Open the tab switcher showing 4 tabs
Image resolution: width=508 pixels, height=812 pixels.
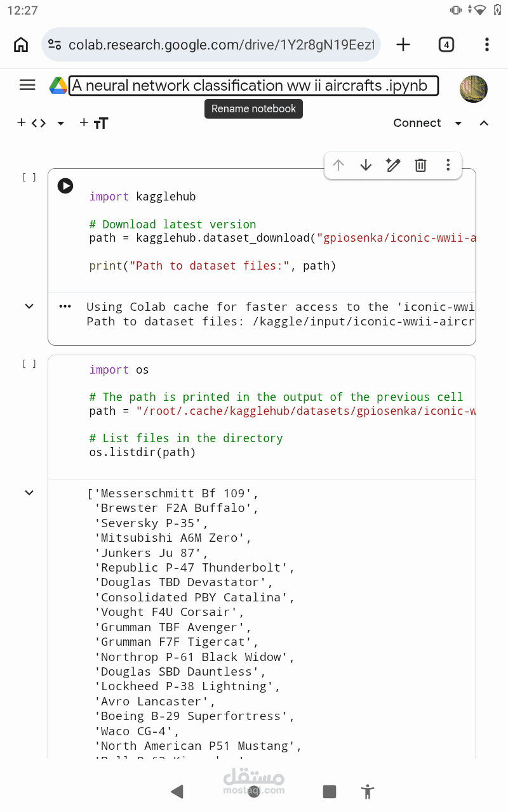point(446,44)
